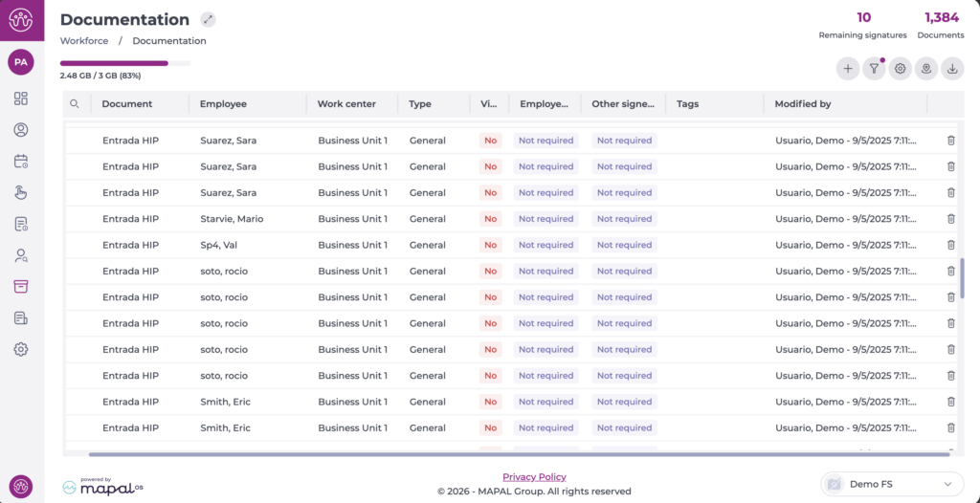Delete the Starvie, Mario document row
Viewport: 980px width, 503px height.
[x=950, y=219]
